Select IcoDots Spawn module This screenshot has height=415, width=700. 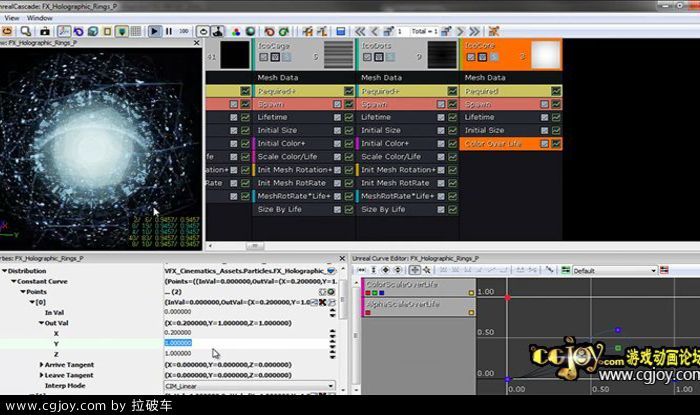407,104
